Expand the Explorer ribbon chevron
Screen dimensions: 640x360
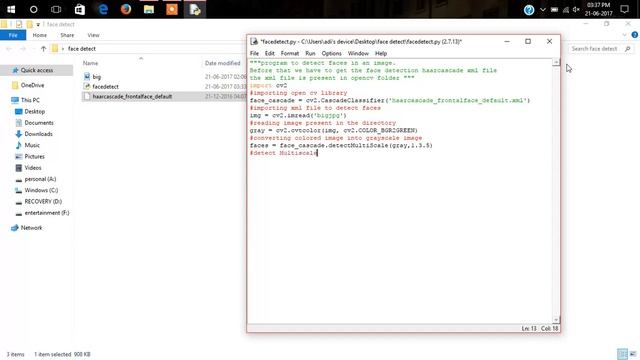624,35
